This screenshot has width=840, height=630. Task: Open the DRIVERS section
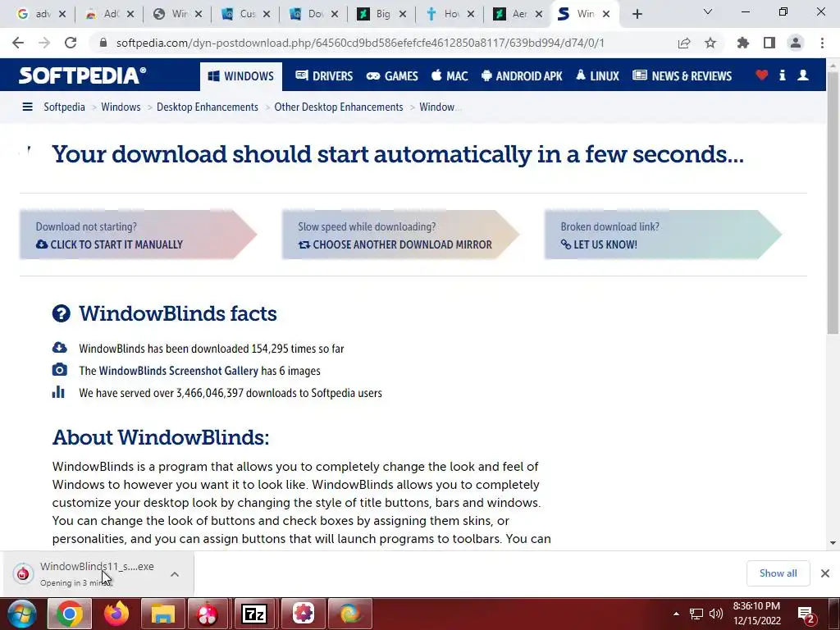click(324, 76)
